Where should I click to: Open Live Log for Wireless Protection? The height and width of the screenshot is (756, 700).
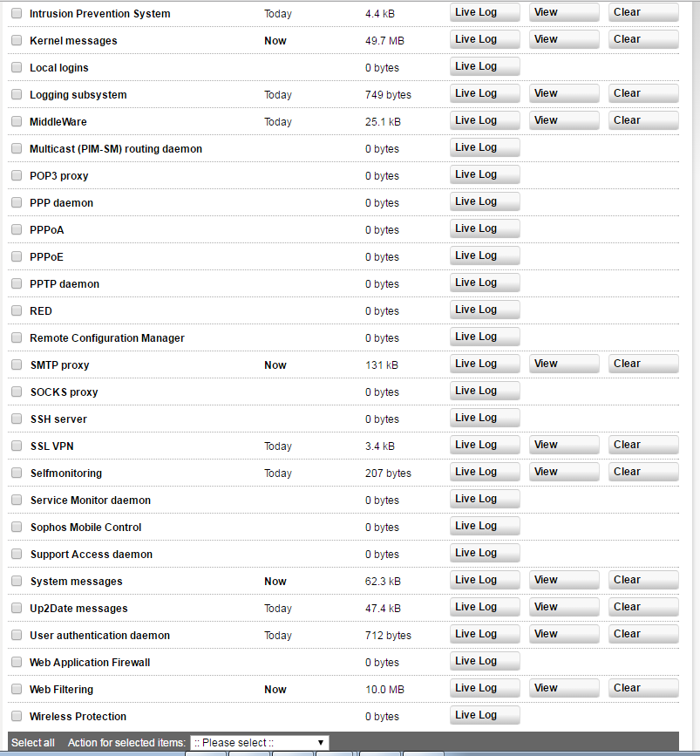(485, 715)
